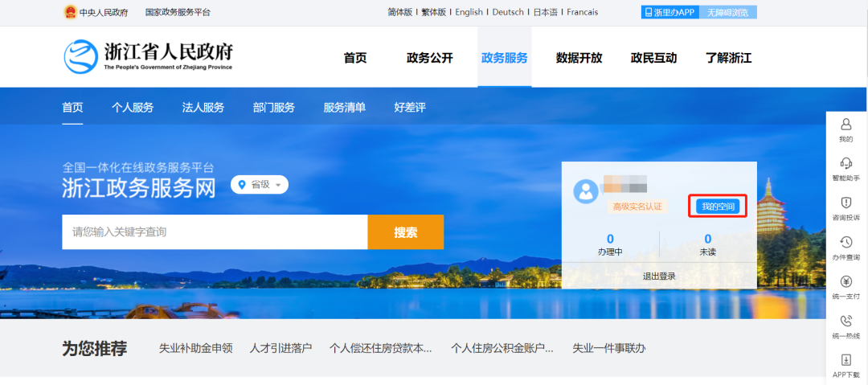Click the 统一支付 yen icon
This screenshot has height=385, width=868.
[x=845, y=281]
